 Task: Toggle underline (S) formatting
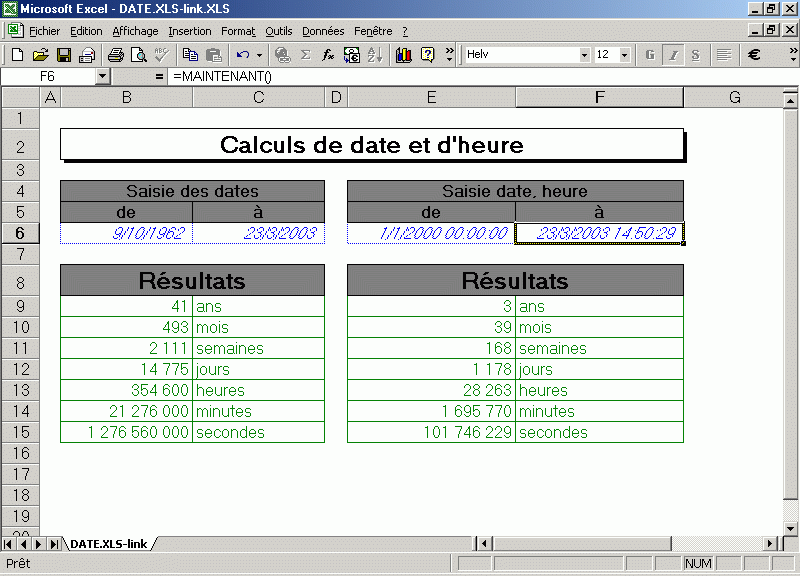click(696, 55)
